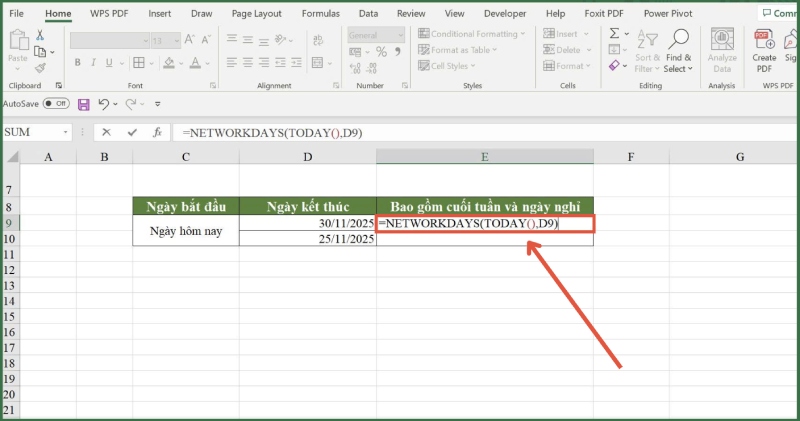The image size is (800, 421).
Task: Click the Create PDF icon
Action: (765, 50)
